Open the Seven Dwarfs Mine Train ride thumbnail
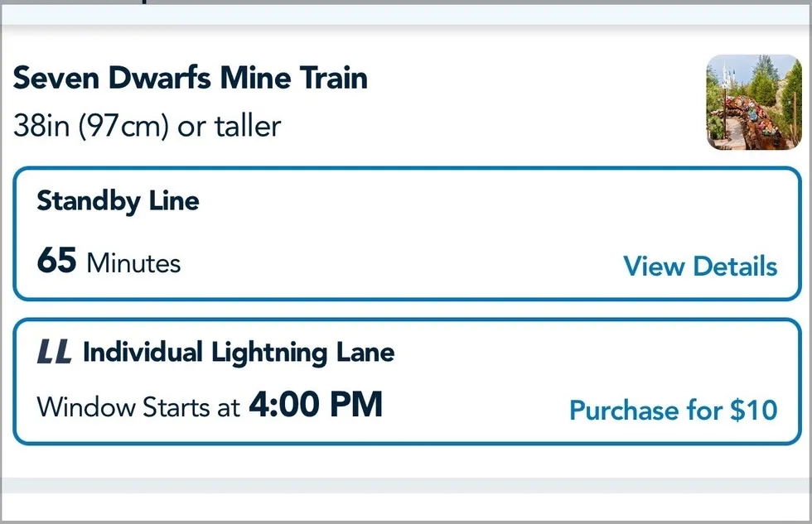The height and width of the screenshot is (524, 812). pyautogui.click(x=754, y=103)
